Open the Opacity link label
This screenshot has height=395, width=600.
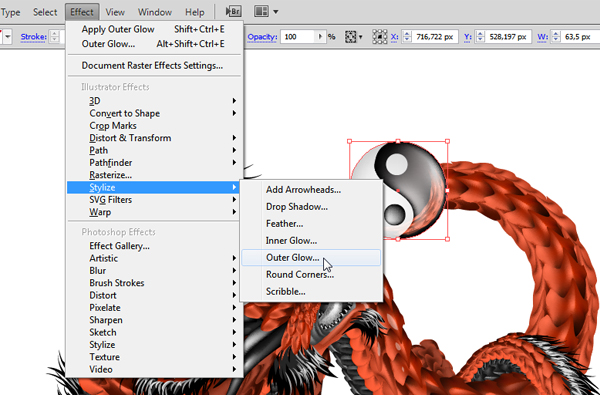click(x=262, y=37)
